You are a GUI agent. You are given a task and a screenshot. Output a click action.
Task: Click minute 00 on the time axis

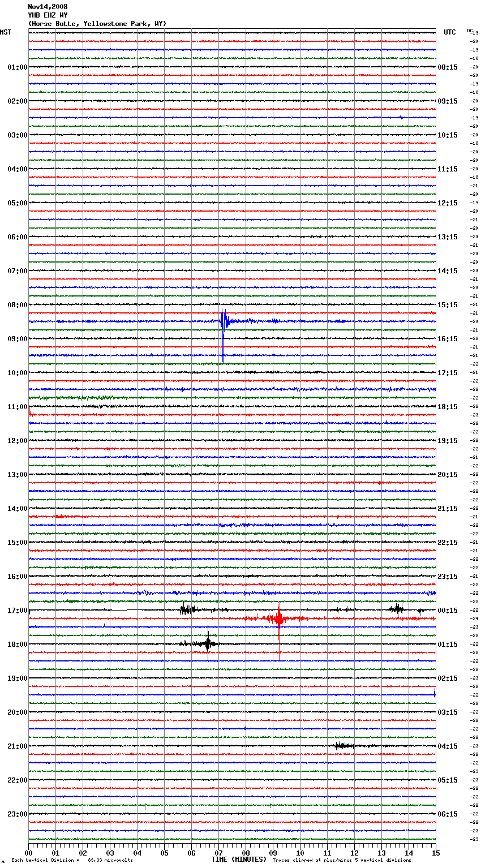point(28,853)
